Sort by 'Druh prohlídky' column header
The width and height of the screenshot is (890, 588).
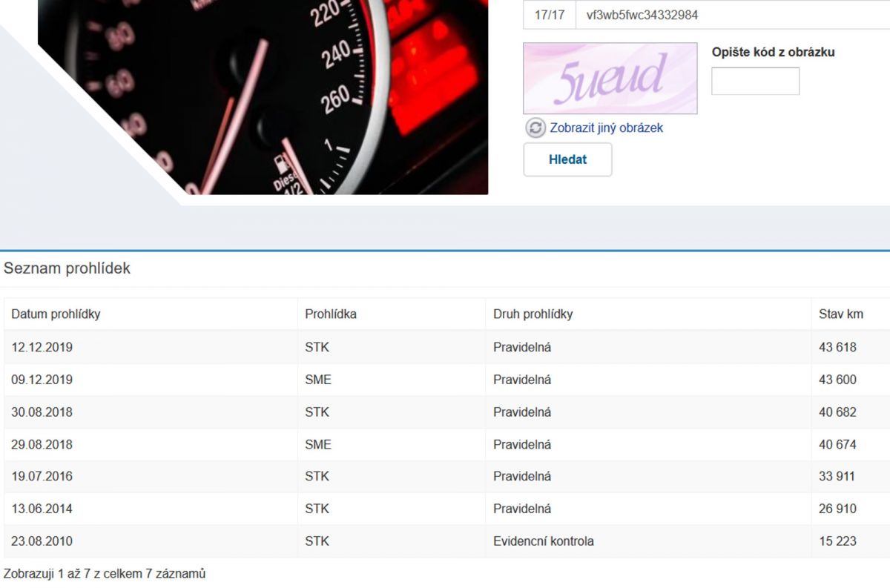click(x=533, y=314)
